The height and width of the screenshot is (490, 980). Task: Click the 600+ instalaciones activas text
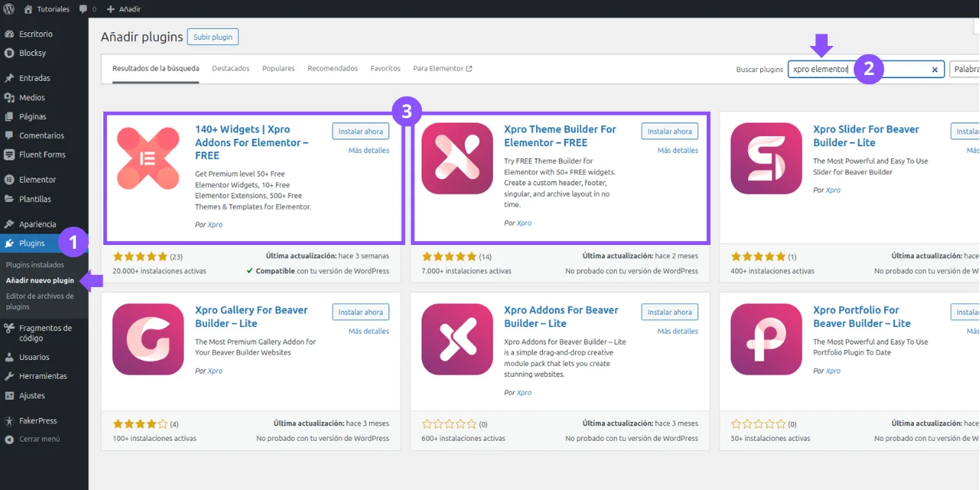pyautogui.click(x=463, y=438)
